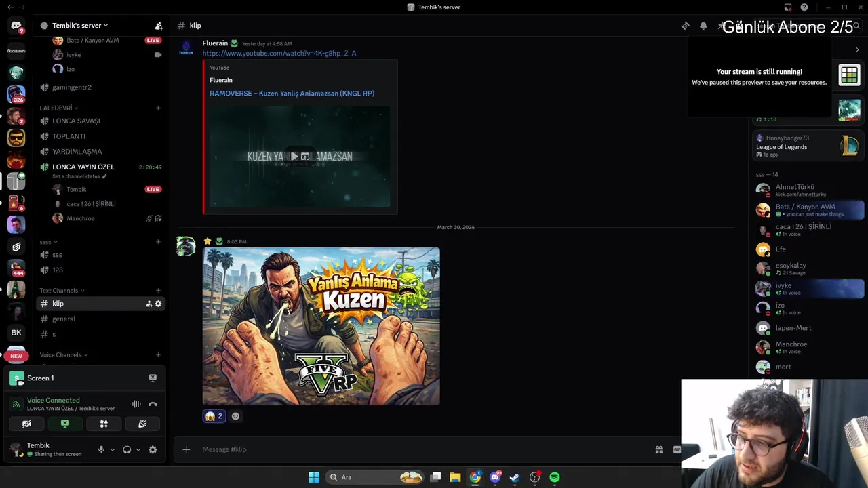868x488 pixels.
Task: Search in Windows taskbar Ara box
Action: (373, 477)
